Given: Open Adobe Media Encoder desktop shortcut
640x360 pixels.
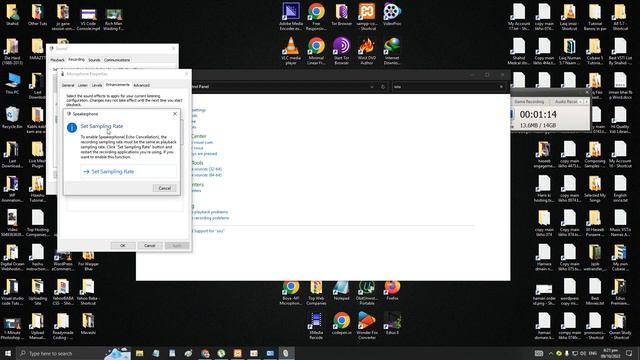Looking at the screenshot, I should click(291, 16).
